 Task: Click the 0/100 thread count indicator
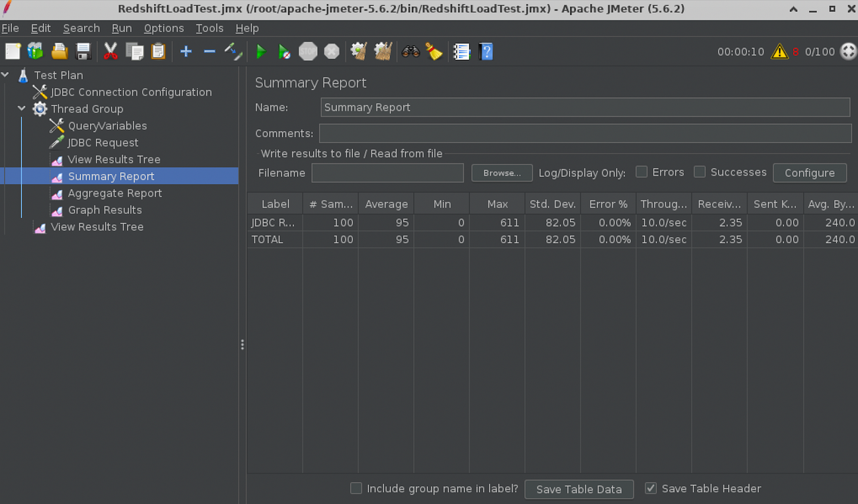819,52
